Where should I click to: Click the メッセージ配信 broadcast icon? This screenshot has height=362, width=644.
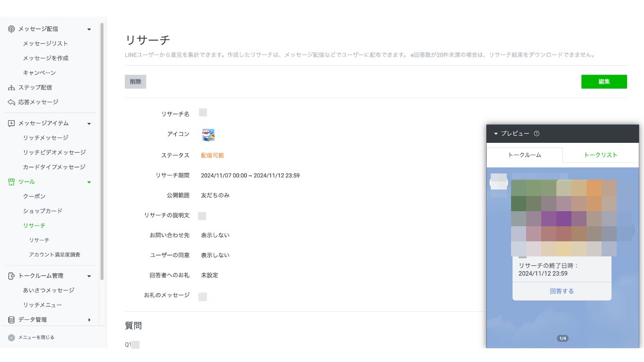click(x=12, y=29)
